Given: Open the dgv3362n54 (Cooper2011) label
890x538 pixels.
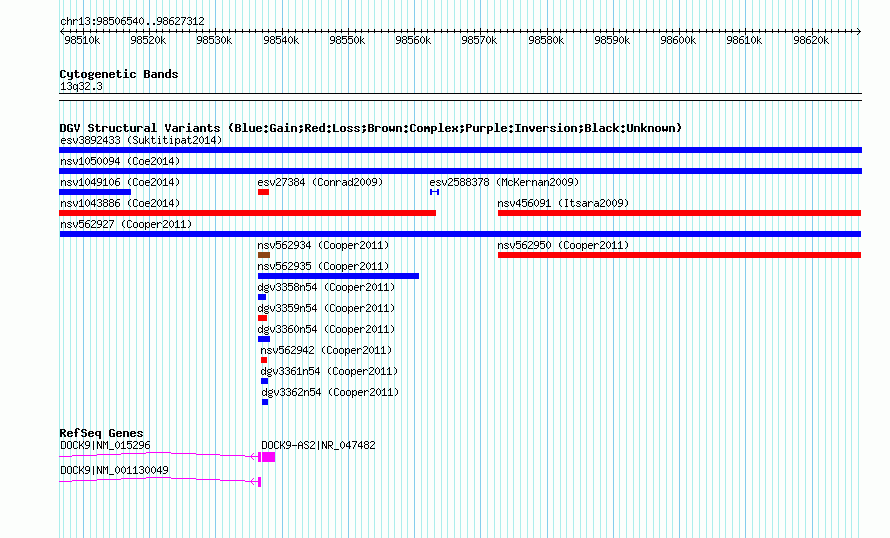Looking at the screenshot, I should click(x=330, y=392).
